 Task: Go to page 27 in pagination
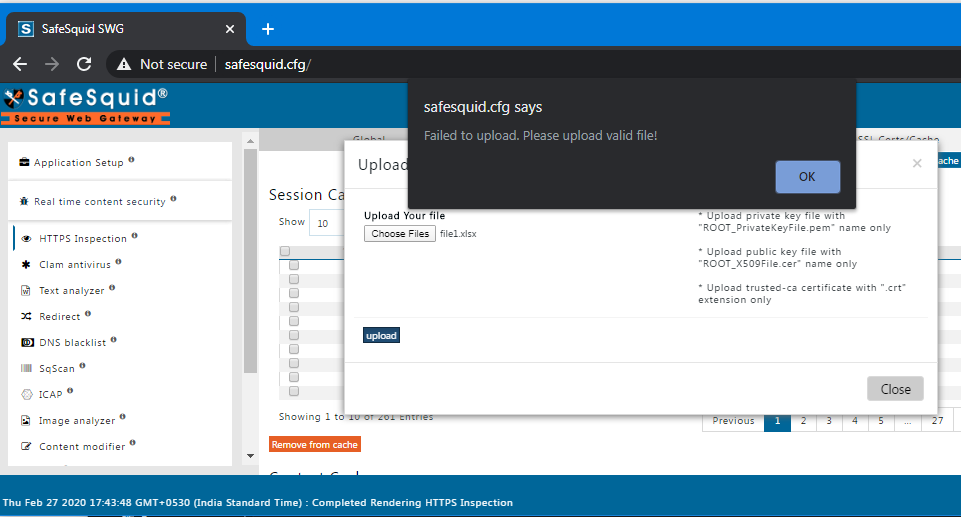point(937,421)
